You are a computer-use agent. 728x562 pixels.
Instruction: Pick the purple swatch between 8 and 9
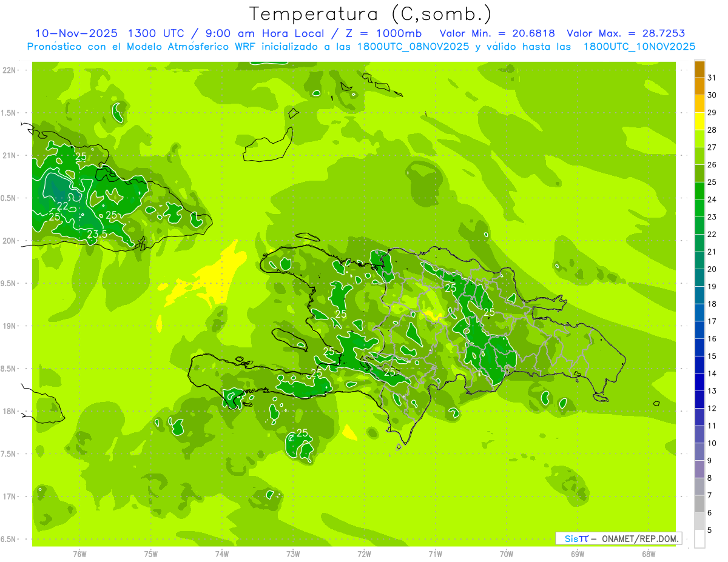tap(699, 470)
